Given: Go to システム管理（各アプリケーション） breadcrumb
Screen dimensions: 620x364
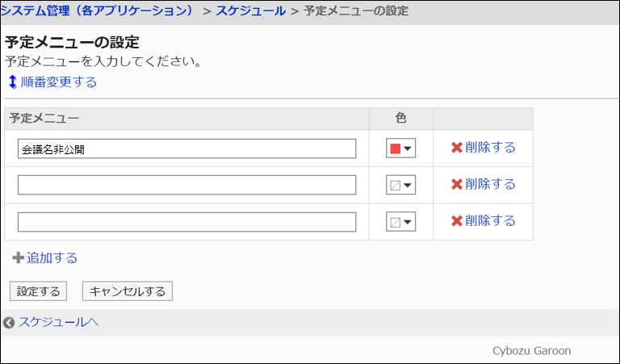Looking at the screenshot, I should coord(98,11).
